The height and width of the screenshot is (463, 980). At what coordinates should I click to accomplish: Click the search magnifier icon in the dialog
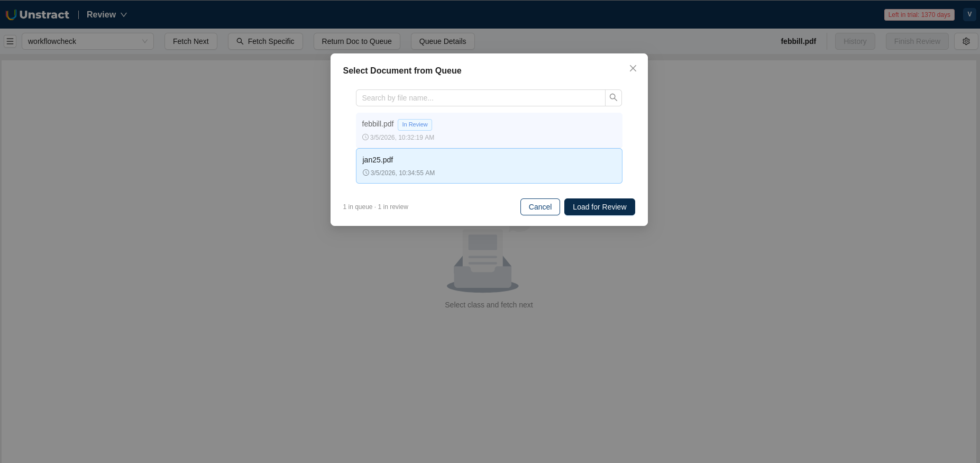point(613,98)
